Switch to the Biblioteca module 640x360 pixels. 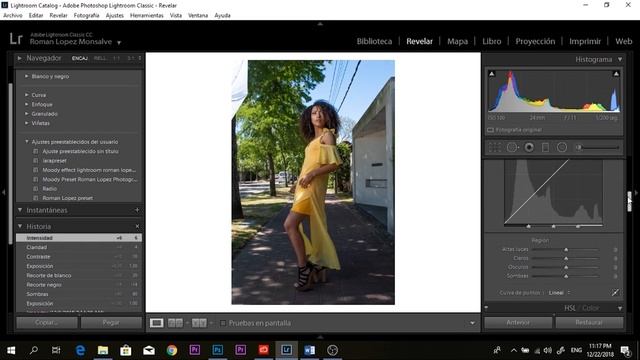374,41
